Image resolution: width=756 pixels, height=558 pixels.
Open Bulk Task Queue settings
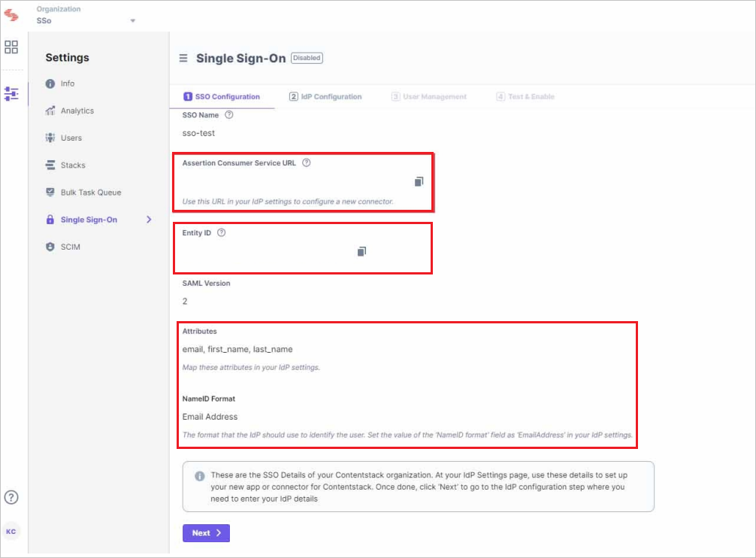click(x=90, y=193)
